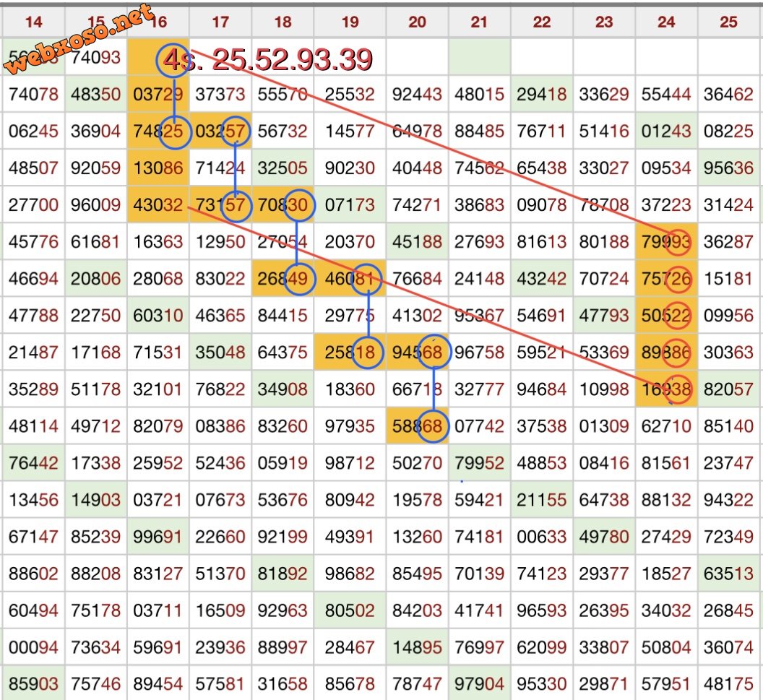Click red circle on 26 in 75726
This screenshot has height=700, width=763.
pyautogui.click(x=678, y=280)
